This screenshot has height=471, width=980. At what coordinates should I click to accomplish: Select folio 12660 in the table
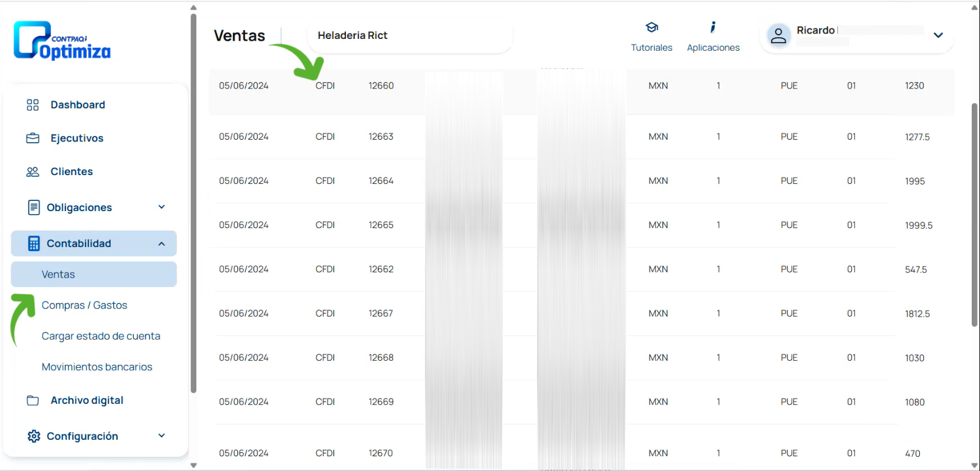(381, 85)
